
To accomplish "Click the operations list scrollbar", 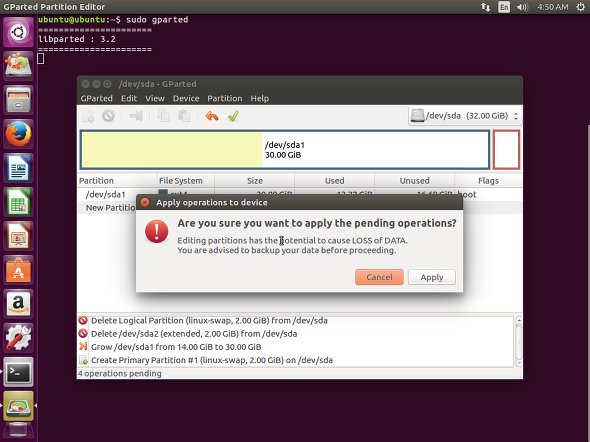I will tap(519, 342).
